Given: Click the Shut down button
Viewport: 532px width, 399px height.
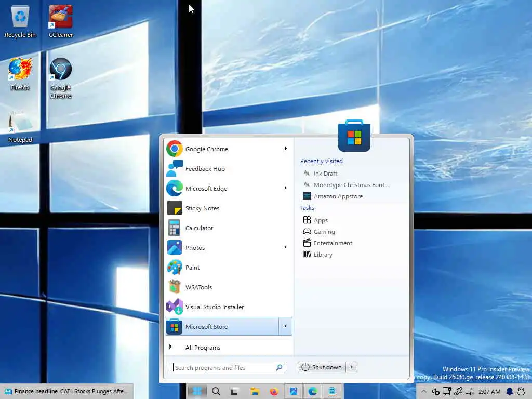Looking at the screenshot, I should (322, 367).
